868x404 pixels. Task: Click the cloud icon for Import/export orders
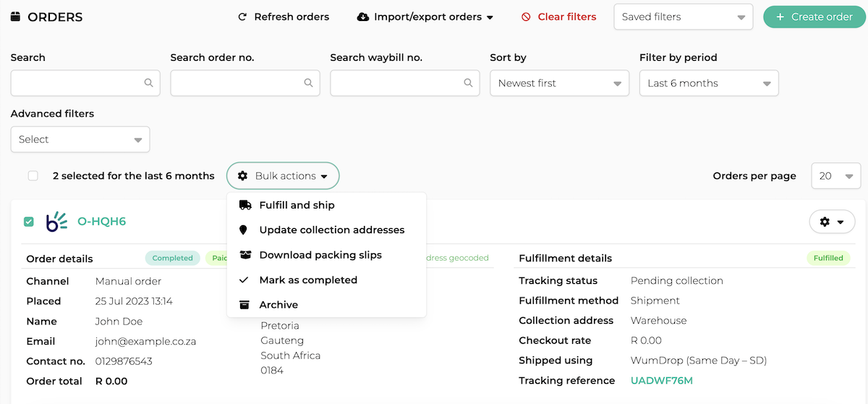click(x=363, y=17)
